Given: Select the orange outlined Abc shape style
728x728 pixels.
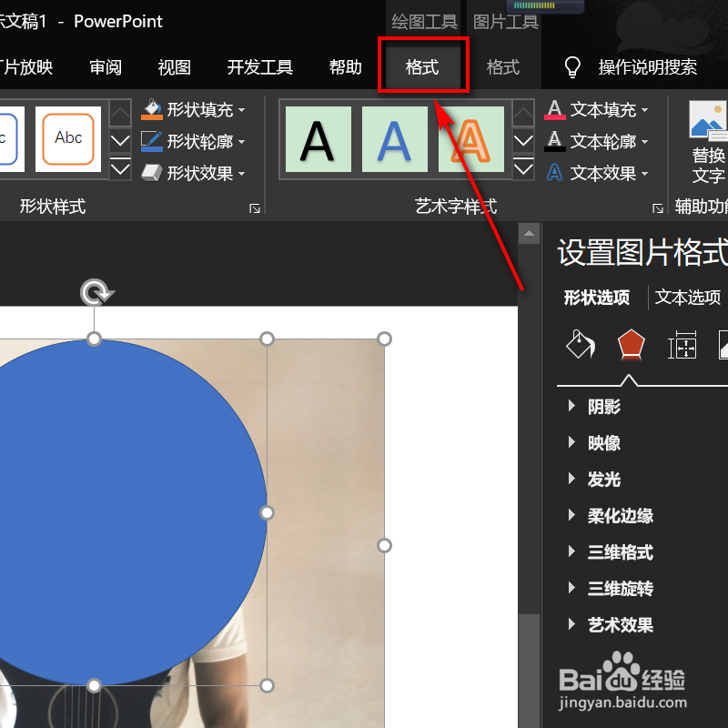Looking at the screenshot, I should pyautogui.click(x=68, y=139).
